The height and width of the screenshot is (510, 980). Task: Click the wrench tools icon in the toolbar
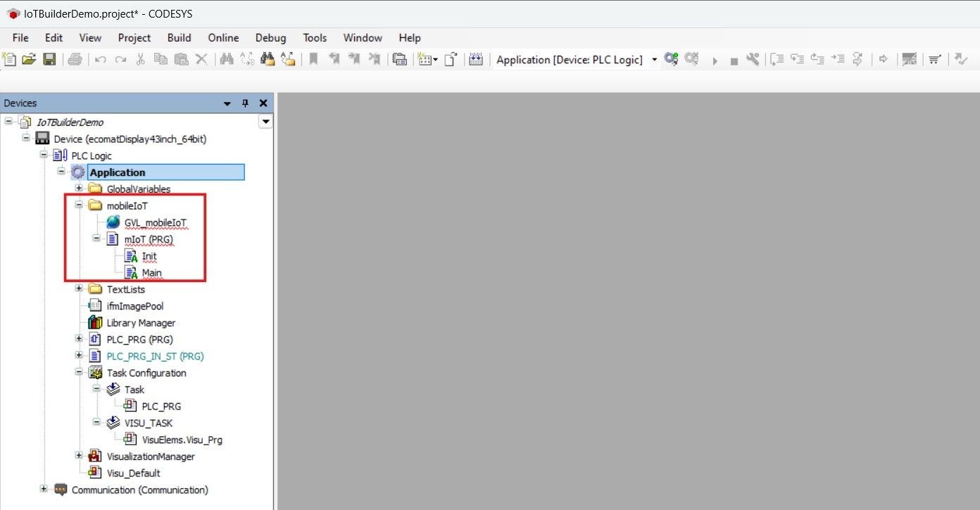point(752,59)
